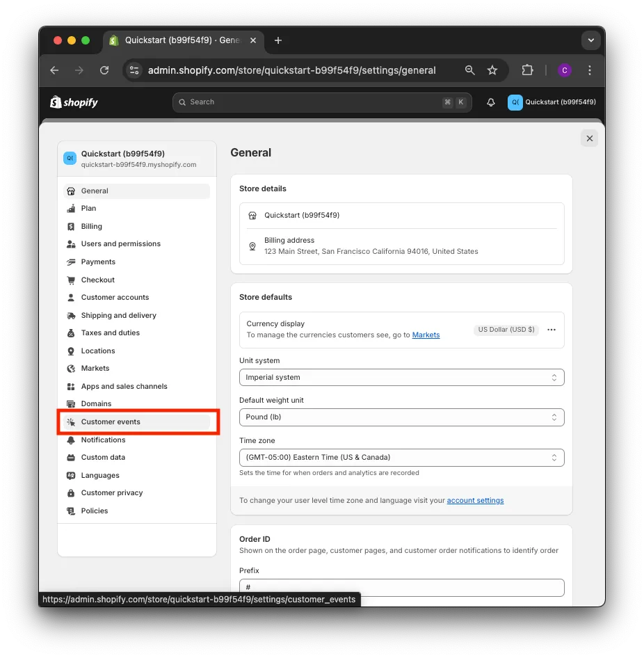The height and width of the screenshot is (658, 644).
Task: Click the Customer privacy lock icon
Action: point(71,493)
